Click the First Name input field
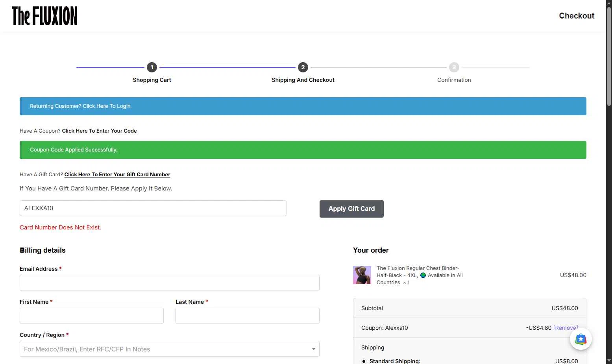Viewport: 612px width, 364px height. pyautogui.click(x=92, y=316)
